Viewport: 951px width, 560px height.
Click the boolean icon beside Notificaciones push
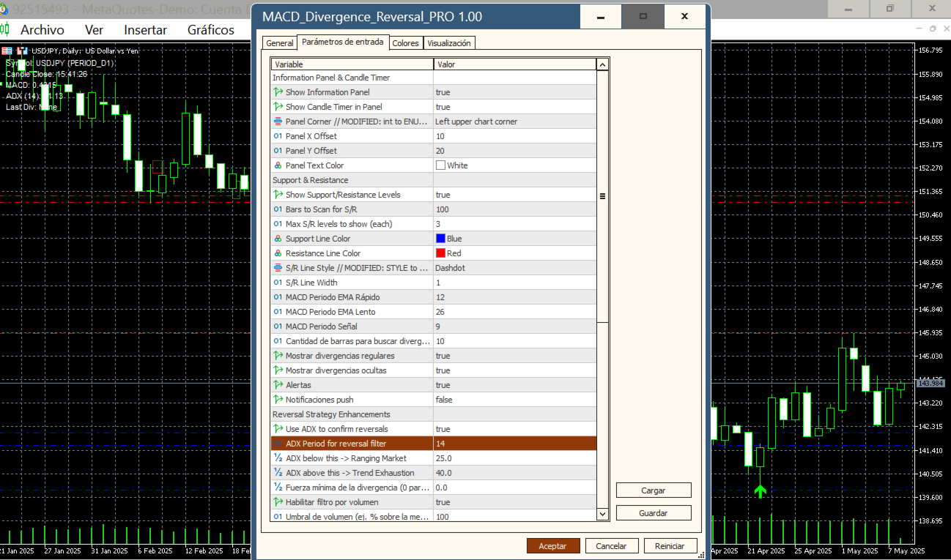[x=278, y=400]
